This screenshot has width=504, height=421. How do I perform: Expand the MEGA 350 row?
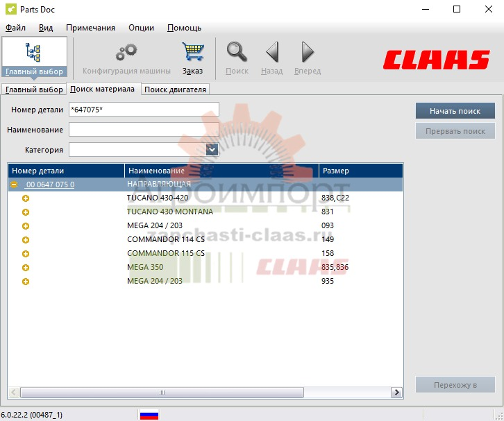pyautogui.click(x=26, y=268)
